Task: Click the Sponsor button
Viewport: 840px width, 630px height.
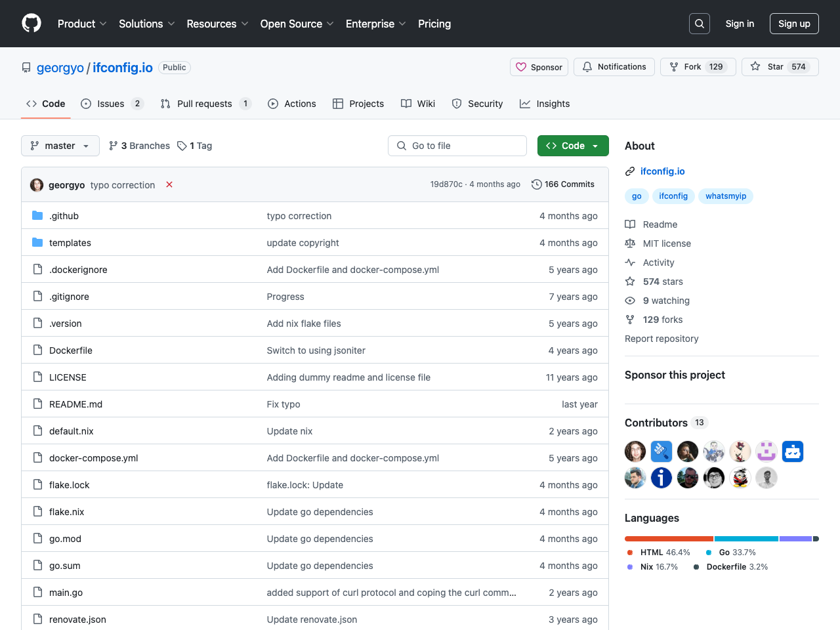Action: coord(539,67)
